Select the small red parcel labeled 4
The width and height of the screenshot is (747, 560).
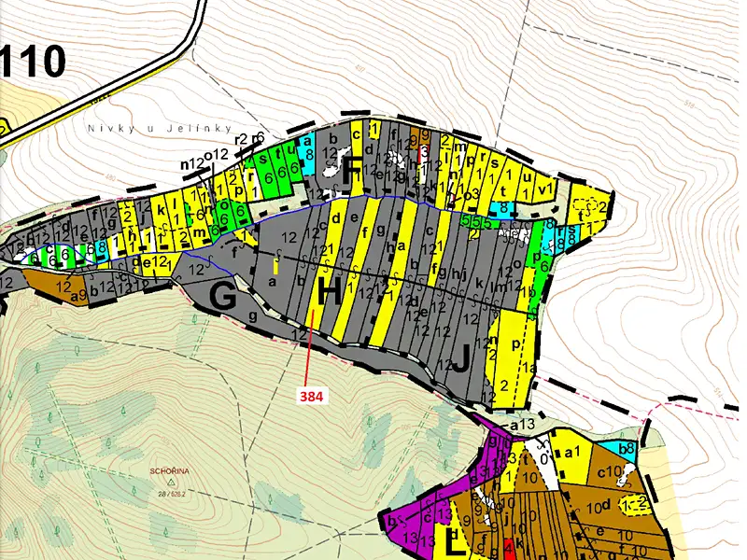click(509, 549)
